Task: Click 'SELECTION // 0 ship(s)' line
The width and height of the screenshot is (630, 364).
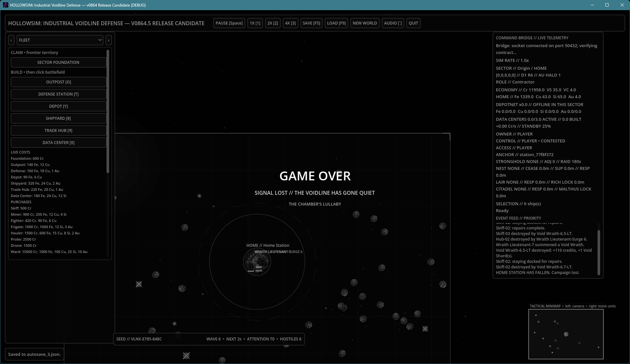Action: tap(518, 204)
